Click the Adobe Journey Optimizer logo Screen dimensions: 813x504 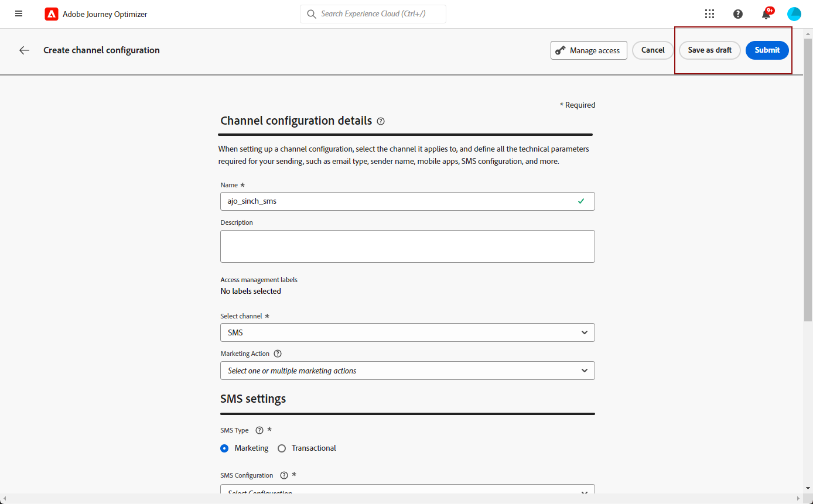click(52, 14)
